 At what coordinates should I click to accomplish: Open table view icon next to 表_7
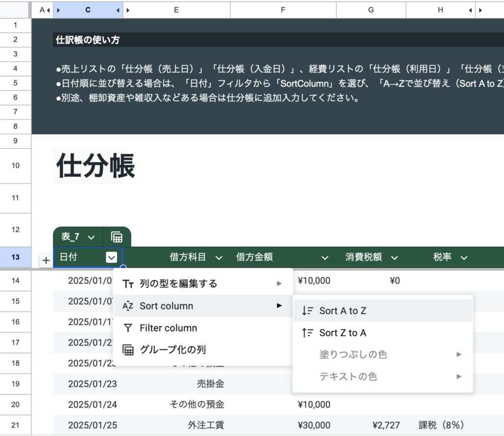tap(117, 237)
